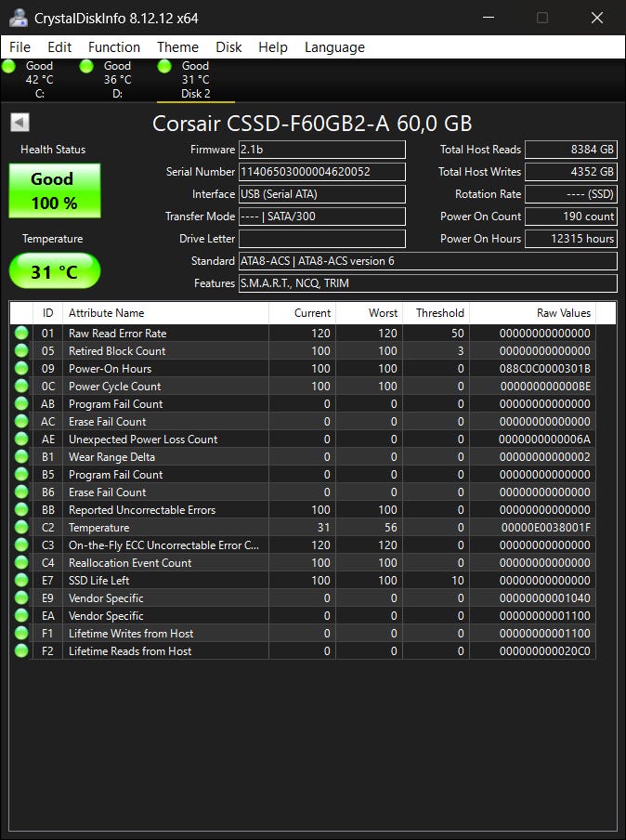Screen dimensions: 626x840
Task: Click Total Host Writes value 4352 GB
Action: 571,172
